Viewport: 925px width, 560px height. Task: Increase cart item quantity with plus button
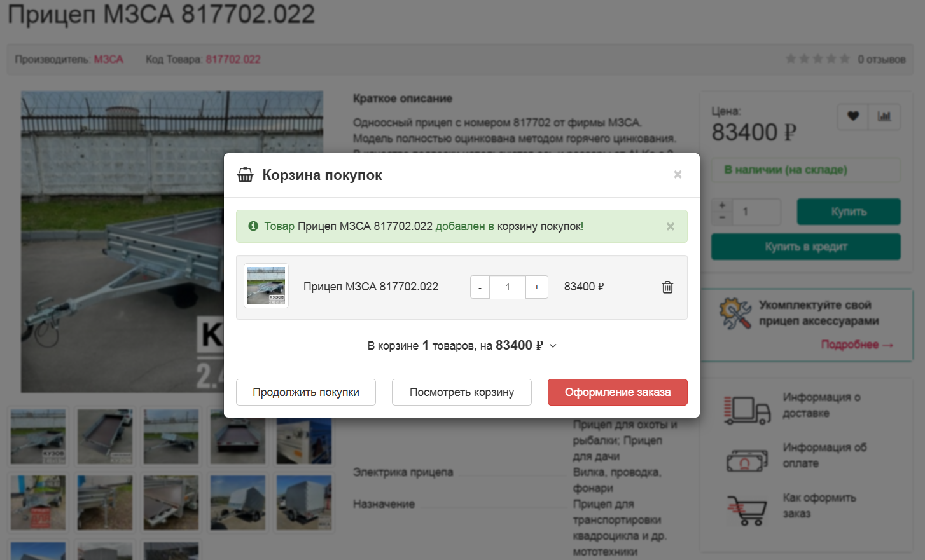(x=537, y=287)
